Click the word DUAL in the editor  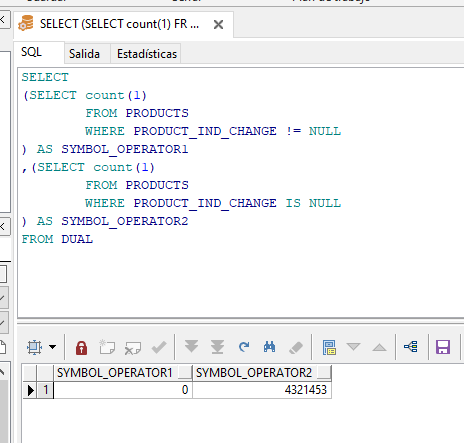pyautogui.click(x=77, y=239)
